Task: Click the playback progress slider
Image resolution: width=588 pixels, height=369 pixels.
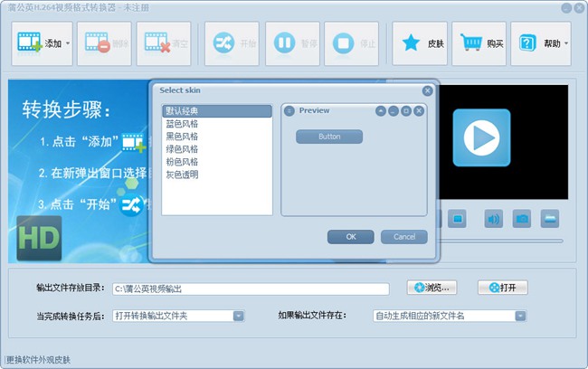Action: coord(500,241)
